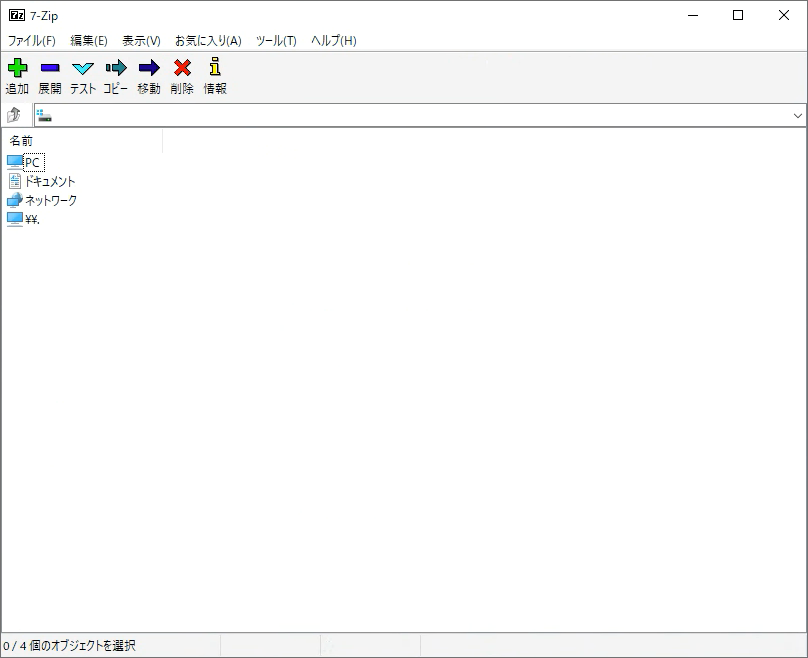Click the red Delete (削除) X icon
This screenshot has height=658, width=808.
pyautogui.click(x=182, y=68)
